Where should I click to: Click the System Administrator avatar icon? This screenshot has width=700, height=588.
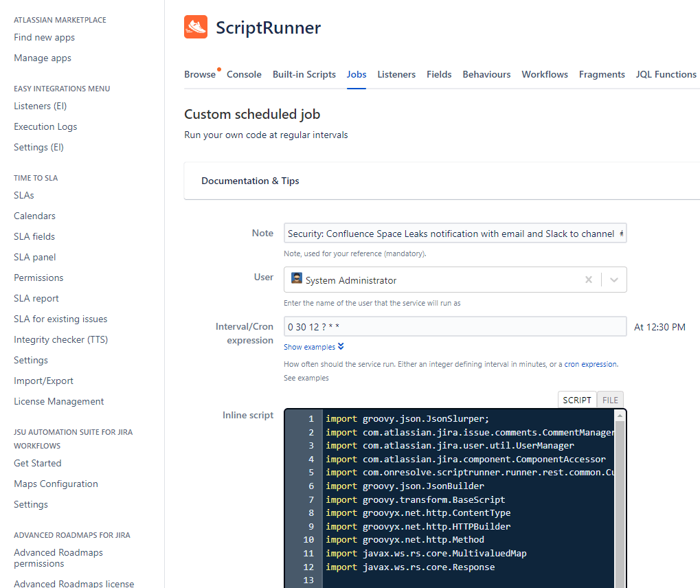297,279
